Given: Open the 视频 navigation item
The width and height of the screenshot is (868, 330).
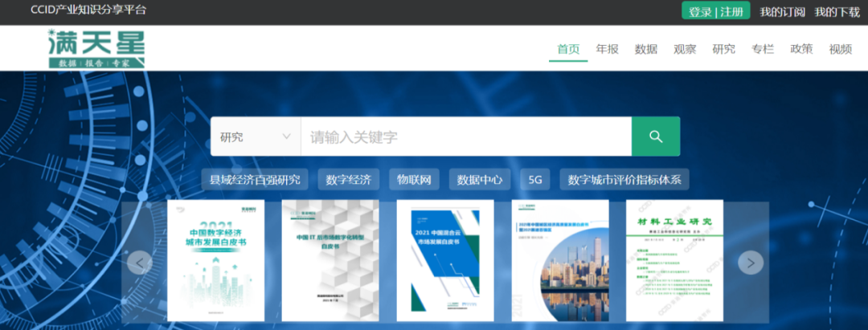Looking at the screenshot, I should pos(841,49).
